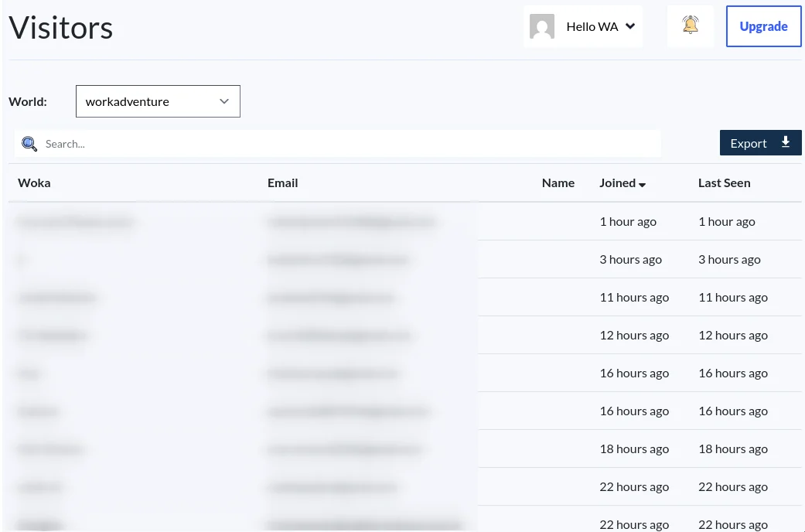Click Joined cell reading 12 hours ago
This screenshot has height=532, width=805.
pyautogui.click(x=634, y=336)
